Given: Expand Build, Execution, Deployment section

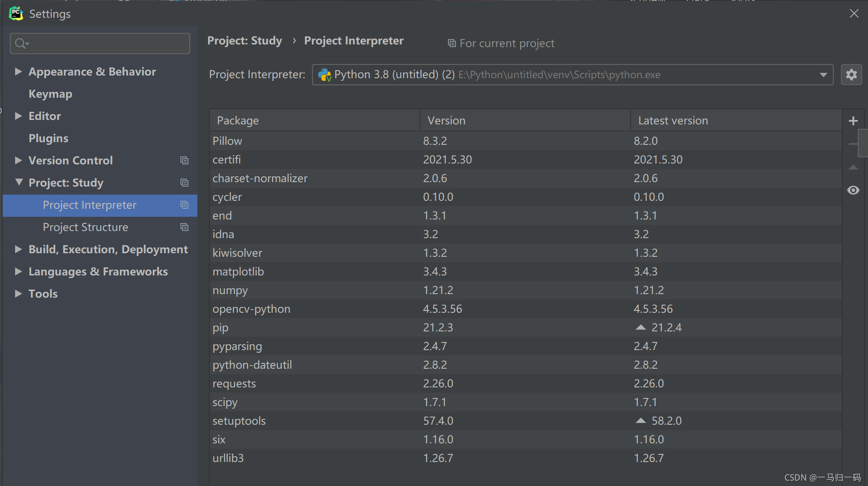Looking at the screenshot, I should (x=18, y=249).
